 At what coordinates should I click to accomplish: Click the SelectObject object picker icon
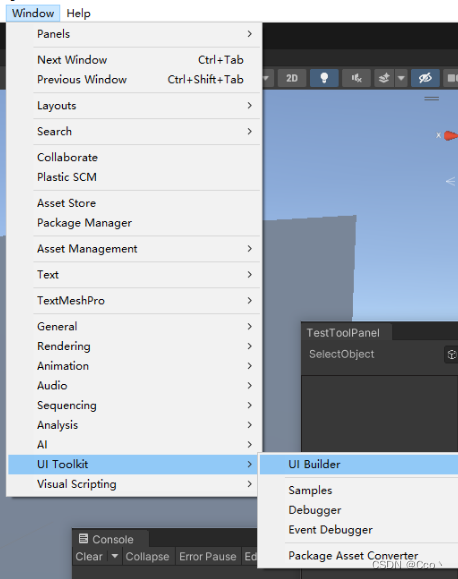tap(451, 354)
